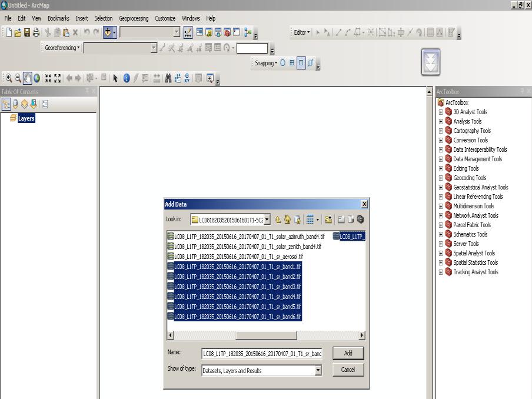Screen dimensions: 532x399
Task: Activate the Identify tool
Action: 127,78
